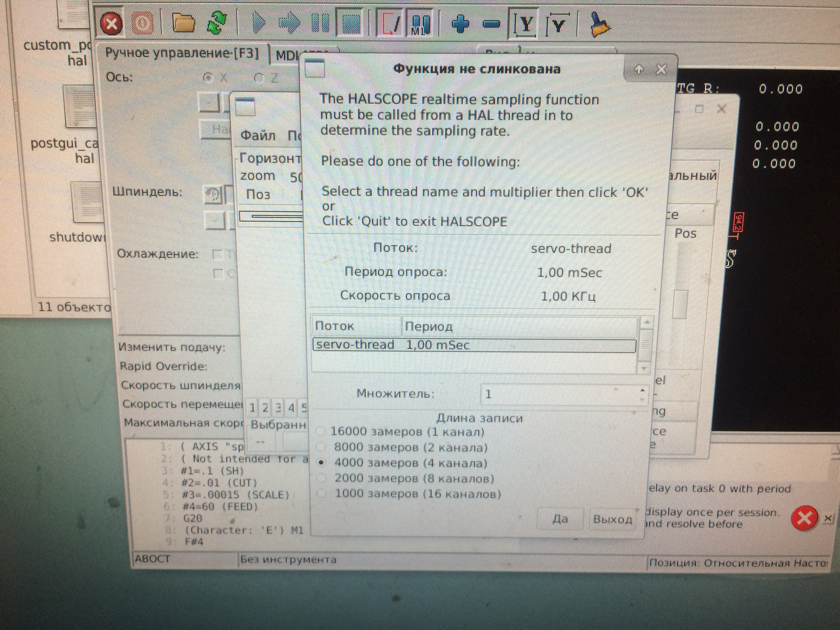The height and width of the screenshot is (630, 840).
Task: Click the Step forward arrow icon
Action: 289,23
